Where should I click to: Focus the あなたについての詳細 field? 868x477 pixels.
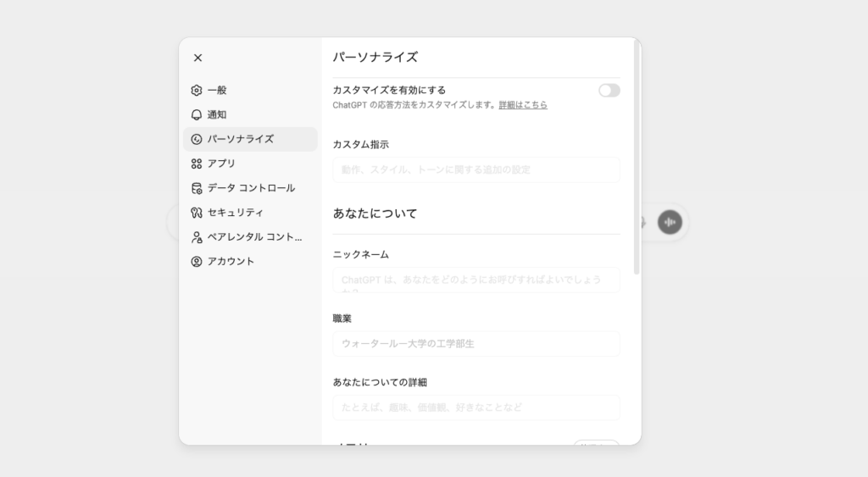coord(476,408)
